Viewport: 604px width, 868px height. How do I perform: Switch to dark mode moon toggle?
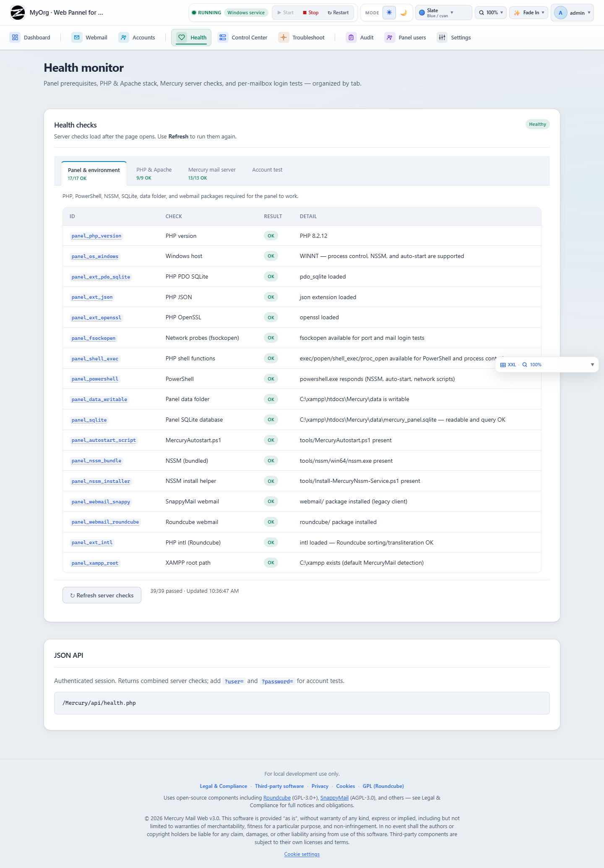point(404,13)
